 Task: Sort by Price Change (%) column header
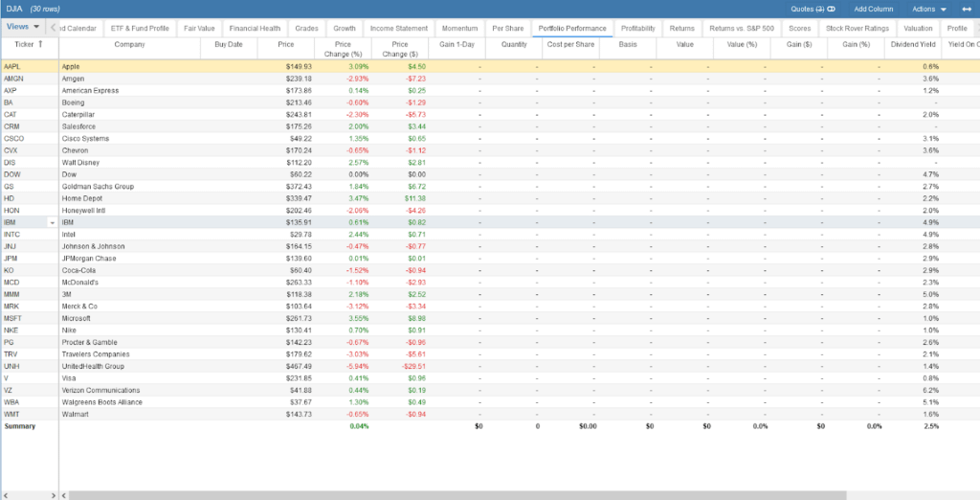click(344, 49)
